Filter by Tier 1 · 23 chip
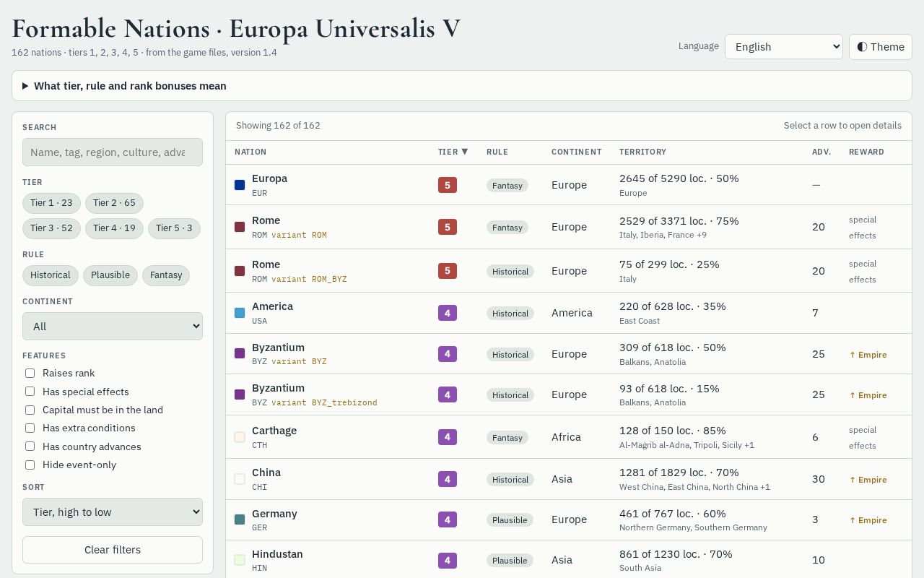924x578 pixels. (x=51, y=203)
